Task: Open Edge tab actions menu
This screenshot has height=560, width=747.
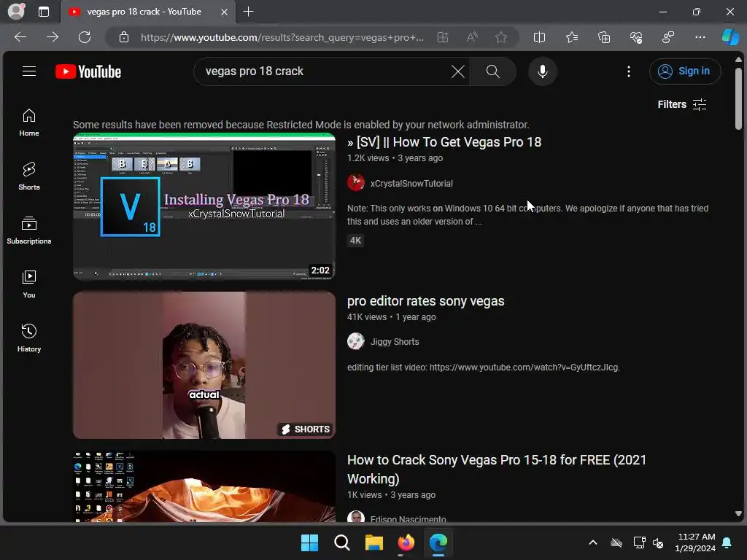Action: pos(43,12)
